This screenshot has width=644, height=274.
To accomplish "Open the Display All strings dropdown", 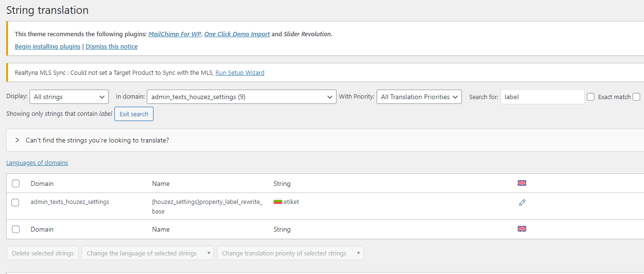I will [x=69, y=97].
